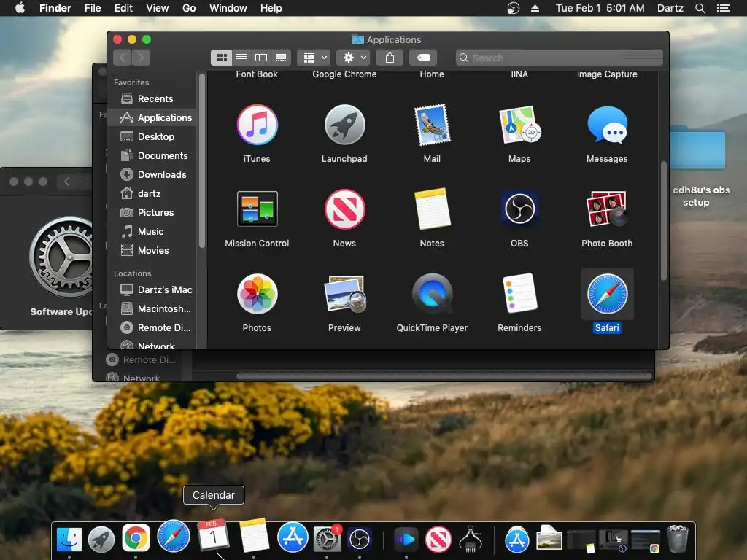The width and height of the screenshot is (747, 560).
Task: Select the Preview app icon
Action: click(344, 294)
